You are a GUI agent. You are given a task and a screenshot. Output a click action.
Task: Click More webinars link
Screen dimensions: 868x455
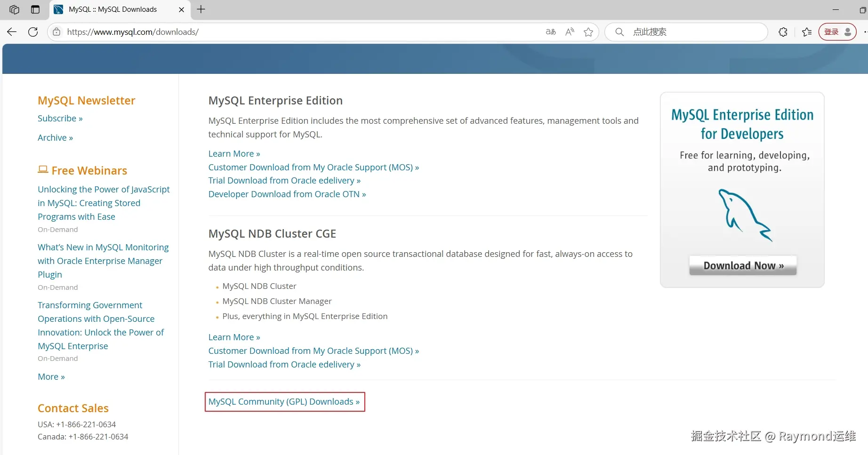click(51, 377)
